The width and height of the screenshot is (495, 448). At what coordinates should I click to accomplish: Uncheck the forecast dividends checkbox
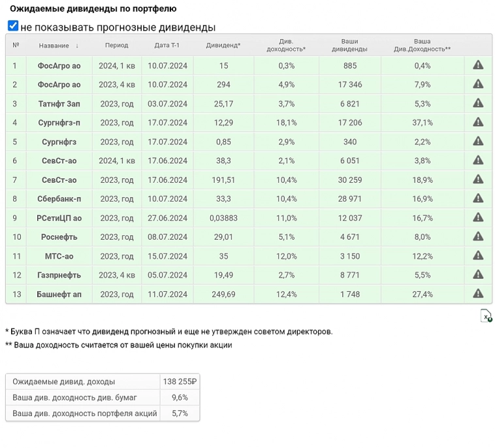13,26
